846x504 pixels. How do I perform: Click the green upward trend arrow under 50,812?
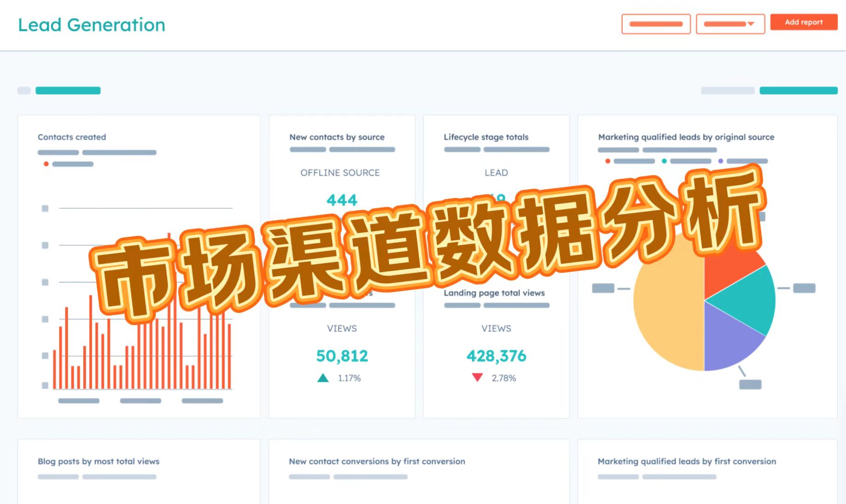click(x=323, y=378)
